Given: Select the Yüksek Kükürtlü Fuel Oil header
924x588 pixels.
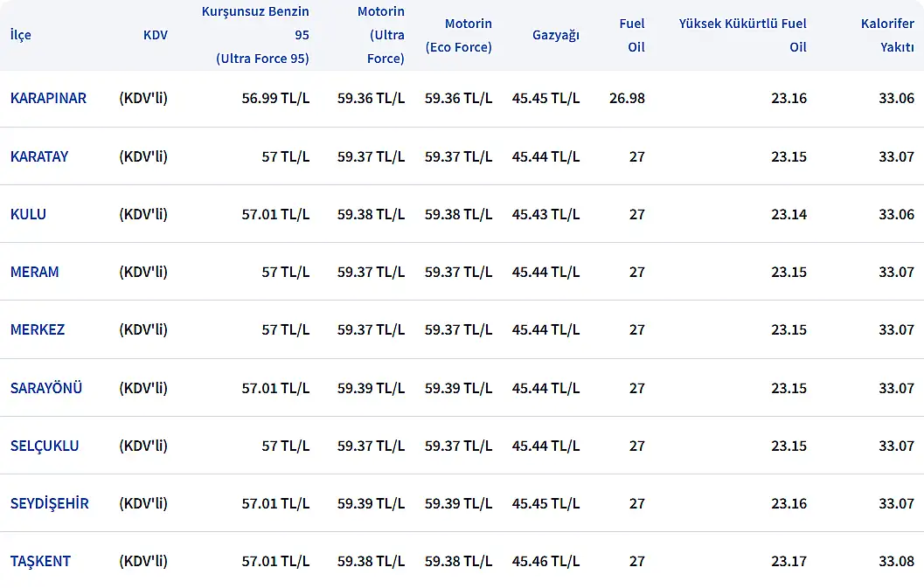Looking at the screenshot, I should 742,35.
